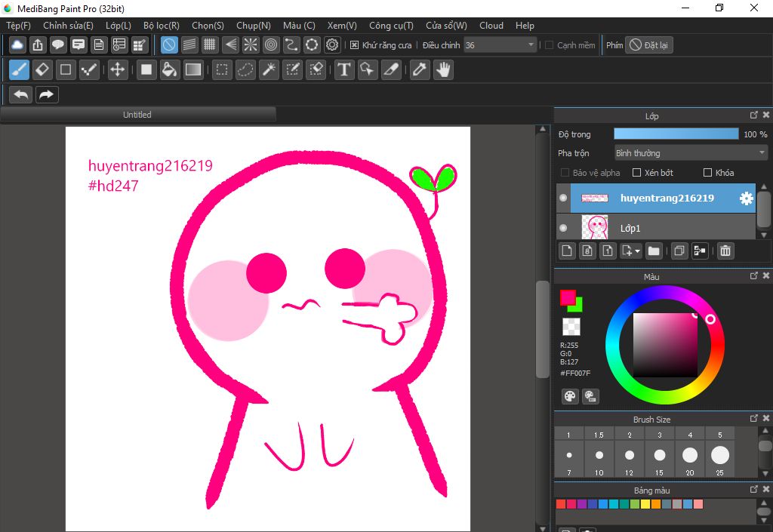Enable the Xén bớt checkbox

pyautogui.click(x=636, y=173)
